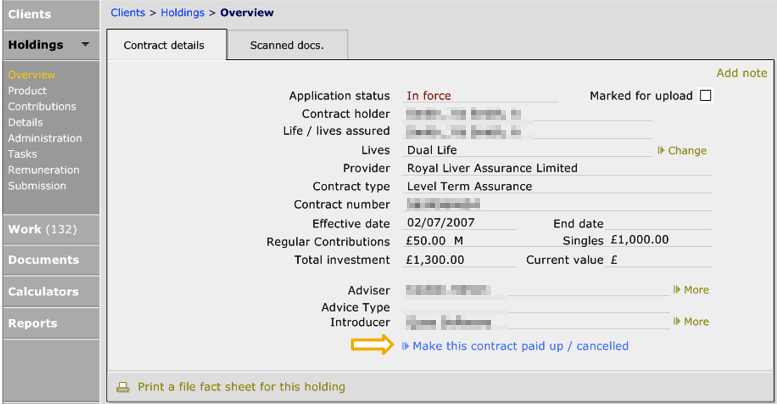This screenshot has width=777, height=404.
Task: Open Tasks in Holdings submenu
Action: [22, 154]
